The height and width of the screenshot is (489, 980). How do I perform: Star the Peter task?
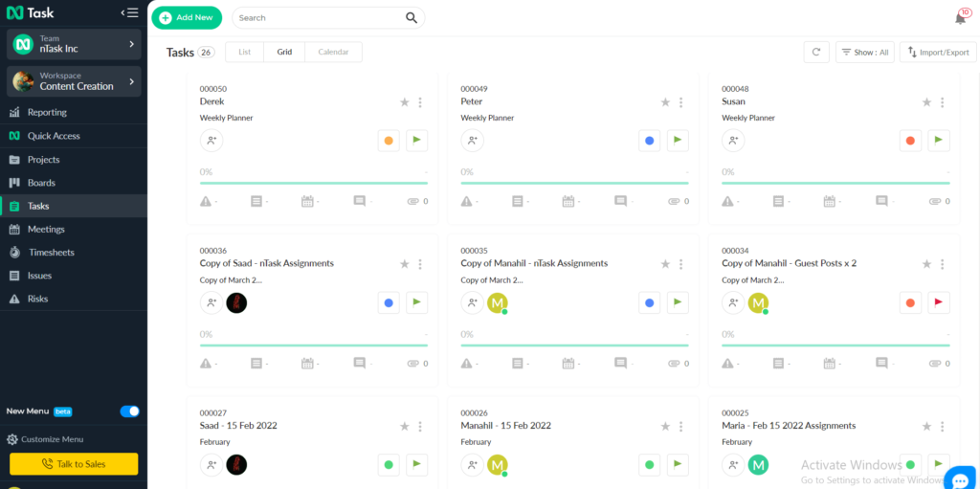click(x=666, y=102)
